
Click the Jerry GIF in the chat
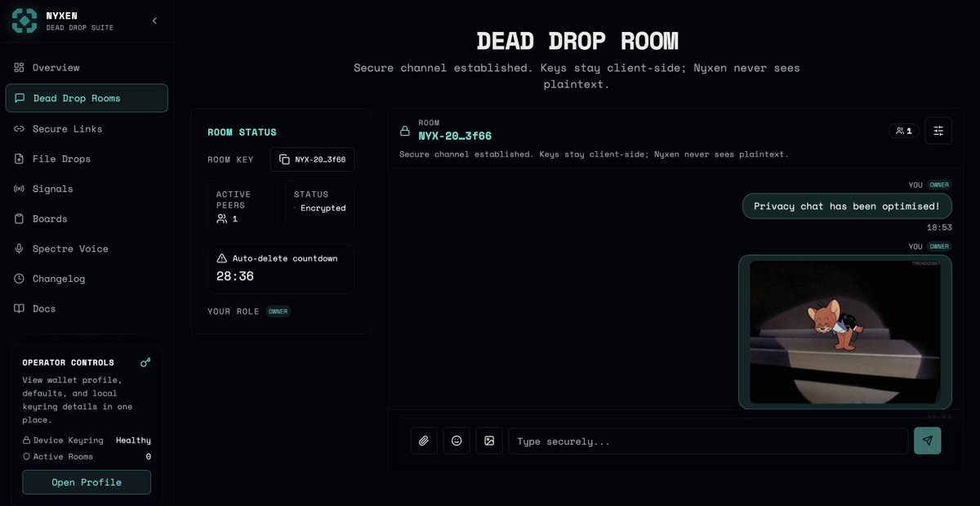(844, 332)
